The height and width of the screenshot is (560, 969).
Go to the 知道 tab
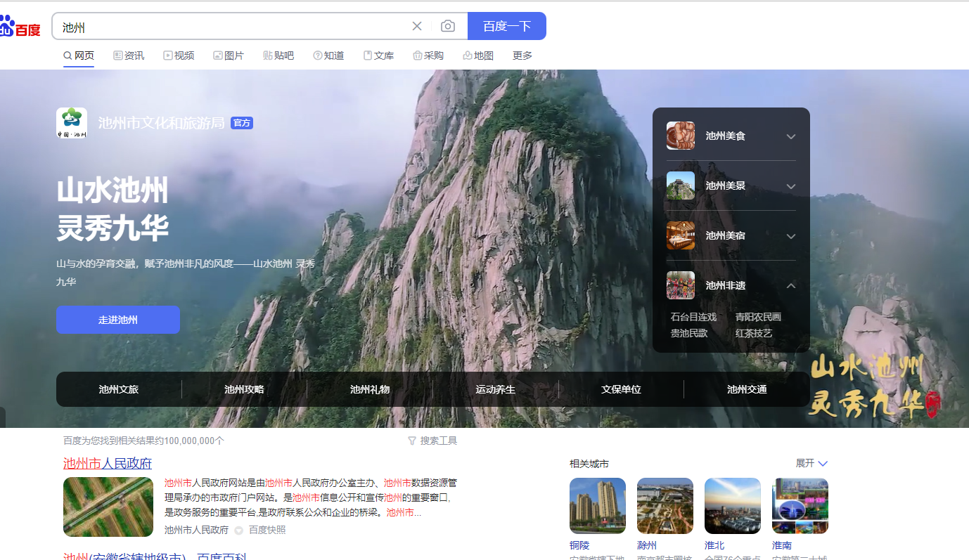coord(328,56)
